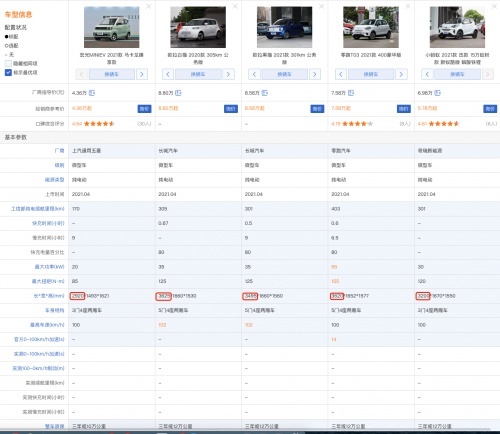Open the 最高车速(km/h) row label link
This screenshot has height=434, width=500.
click(47, 325)
